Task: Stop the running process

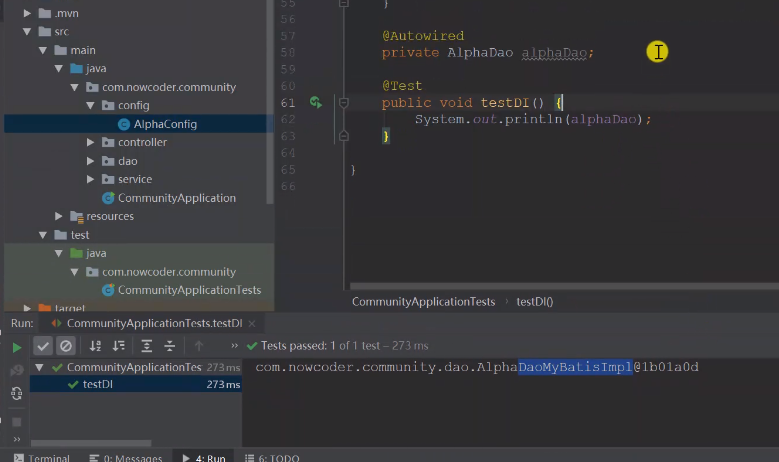Action: click(16, 422)
